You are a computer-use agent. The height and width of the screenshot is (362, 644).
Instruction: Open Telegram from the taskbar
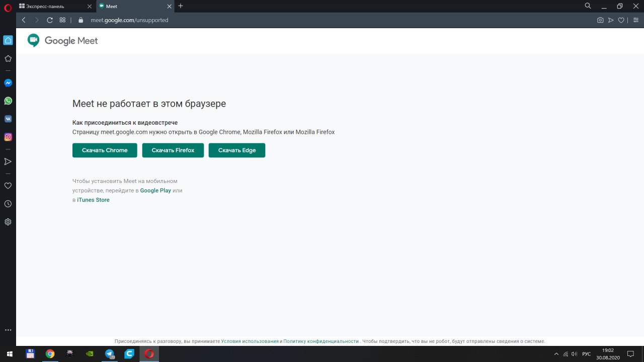[x=109, y=354]
